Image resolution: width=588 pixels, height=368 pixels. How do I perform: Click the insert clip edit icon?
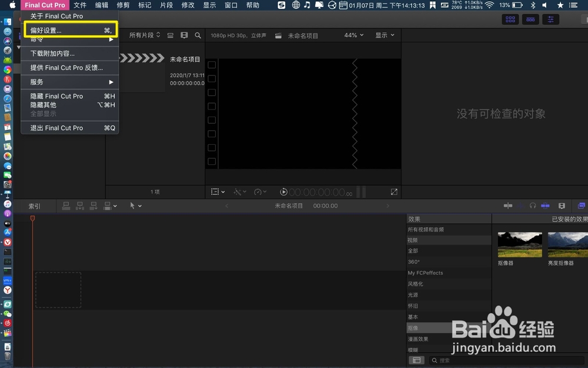[80, 205]
